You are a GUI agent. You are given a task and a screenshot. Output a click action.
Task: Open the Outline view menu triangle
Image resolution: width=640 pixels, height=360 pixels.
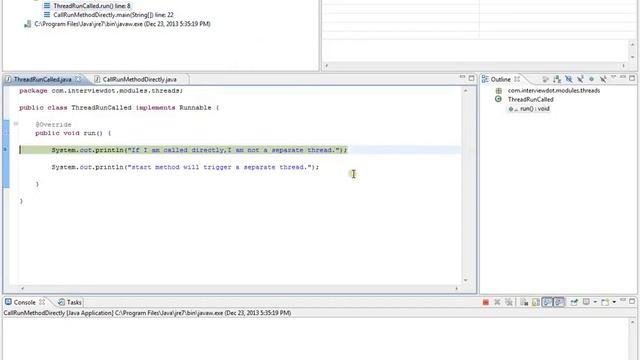613,77
